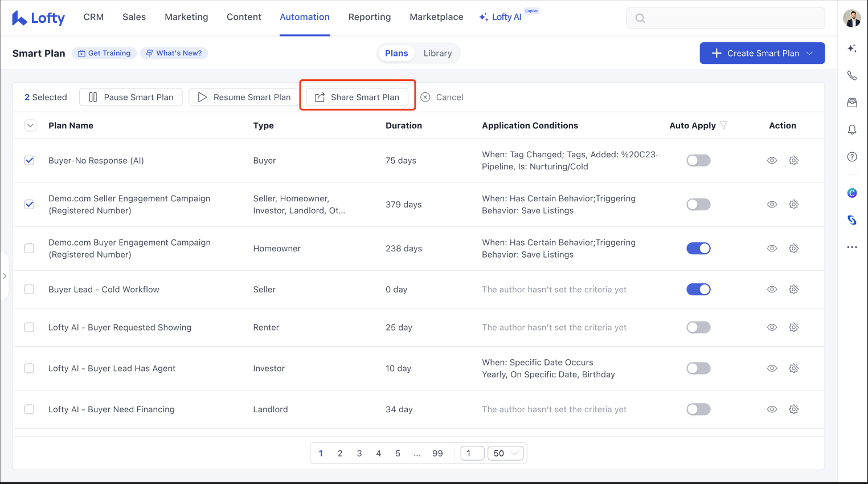Image resolution: width=868 pixels, height=484 pixels.
Task: Check Lofty AI - Buyer Lead Has Agent checkbox
Action: (x=30, y=368)
